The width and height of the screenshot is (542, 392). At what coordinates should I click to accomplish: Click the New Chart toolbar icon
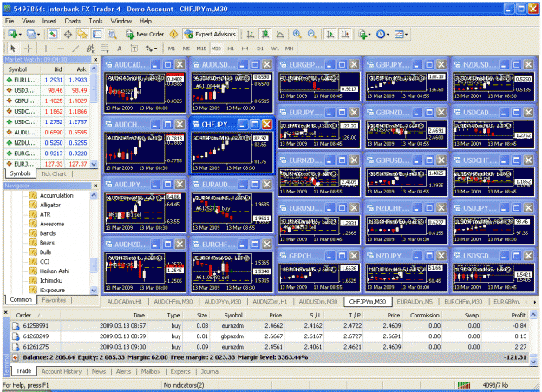tap(13, 34)
